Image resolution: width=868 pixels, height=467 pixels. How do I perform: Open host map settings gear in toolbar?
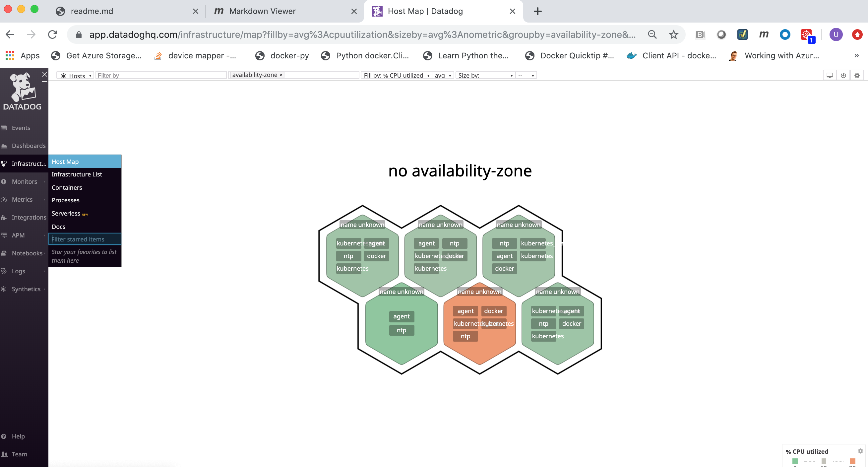pos(857,75)
